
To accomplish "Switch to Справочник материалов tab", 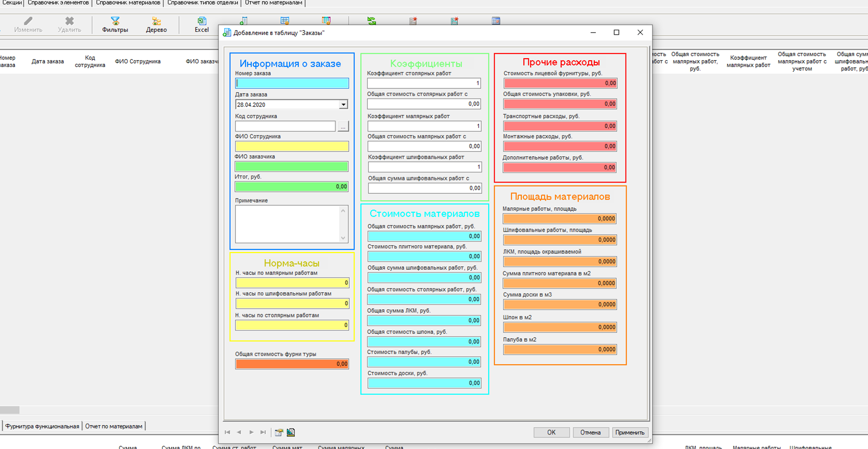I will 128,3.
